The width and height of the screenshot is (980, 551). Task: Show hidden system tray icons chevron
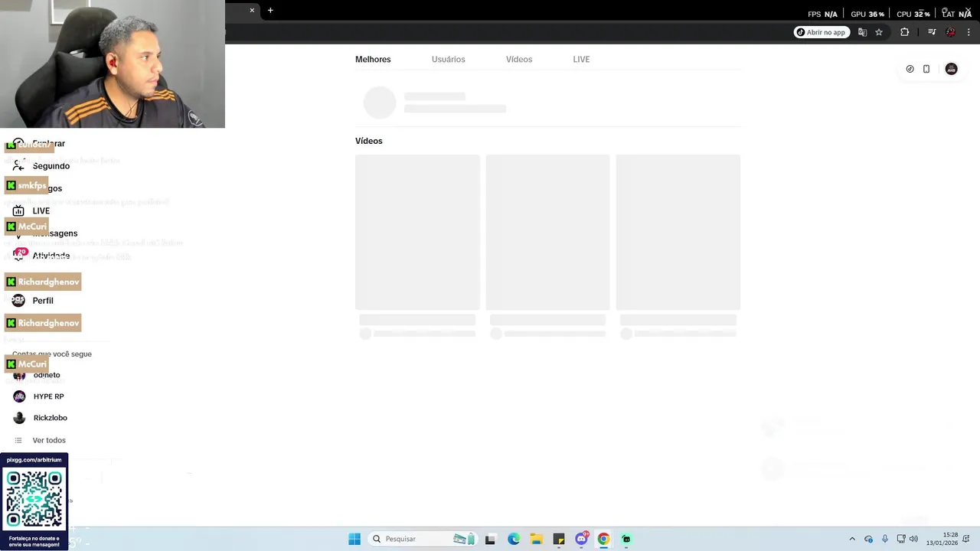852,539
